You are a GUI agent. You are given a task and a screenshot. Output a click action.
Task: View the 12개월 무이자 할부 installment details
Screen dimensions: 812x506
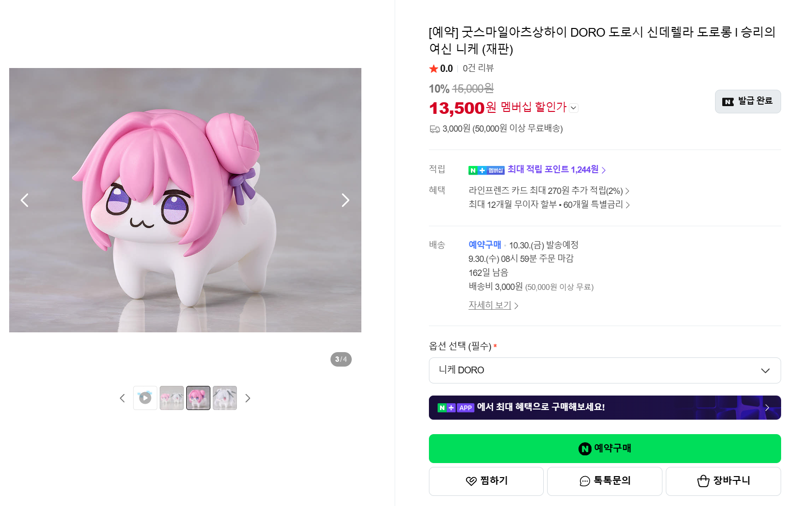click(x=549, y=205)
